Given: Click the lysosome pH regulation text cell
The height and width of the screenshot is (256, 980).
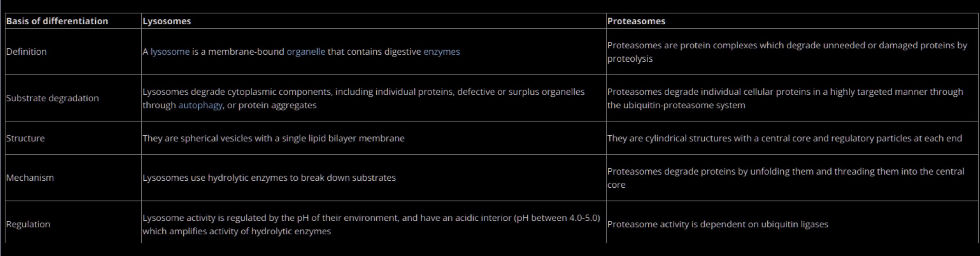Looking at the screenshot, I should pyautogui.click(x=371, y=224).
